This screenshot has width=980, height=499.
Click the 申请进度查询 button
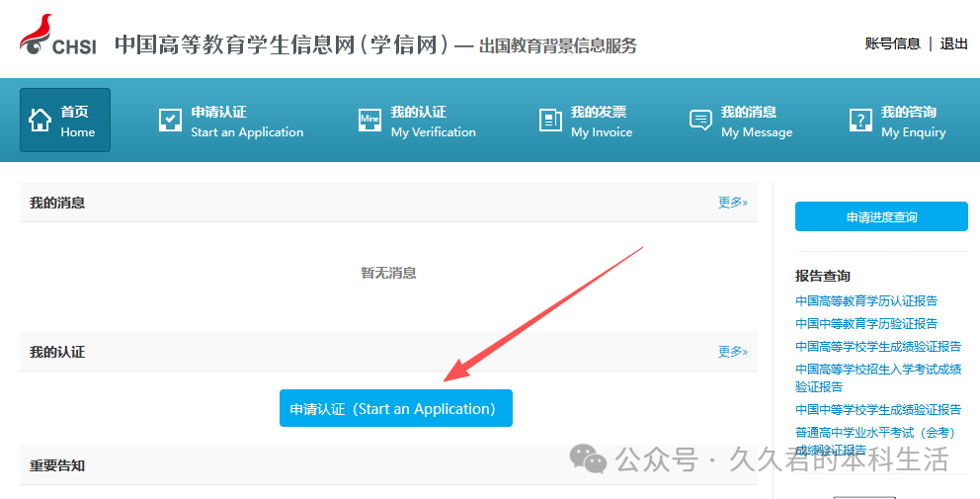[881, 216]
